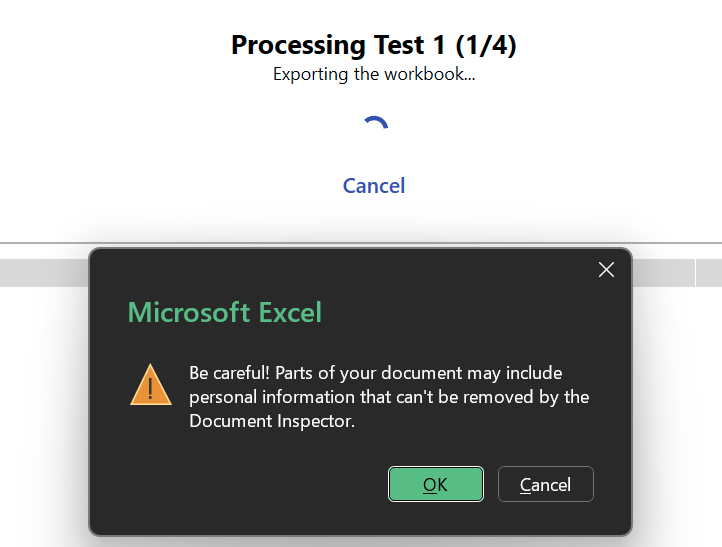
Task: Cancel the export via the blue Cancel link
Action: (374, 186)
